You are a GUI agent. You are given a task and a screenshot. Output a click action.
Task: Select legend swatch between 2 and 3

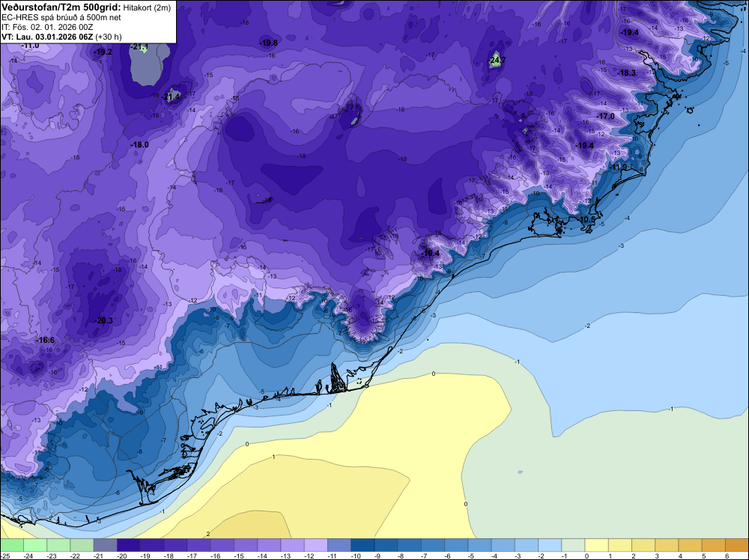[643, 545]
